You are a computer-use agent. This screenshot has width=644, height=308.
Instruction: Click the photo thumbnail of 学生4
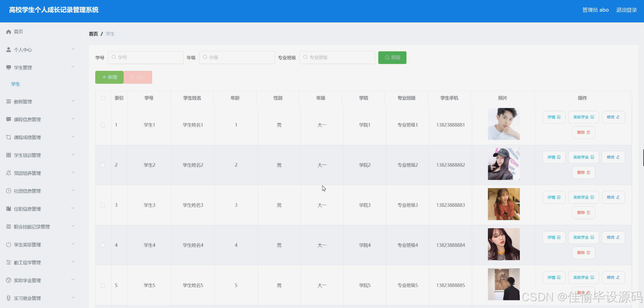pyautogui.click(x=503, y=244)
